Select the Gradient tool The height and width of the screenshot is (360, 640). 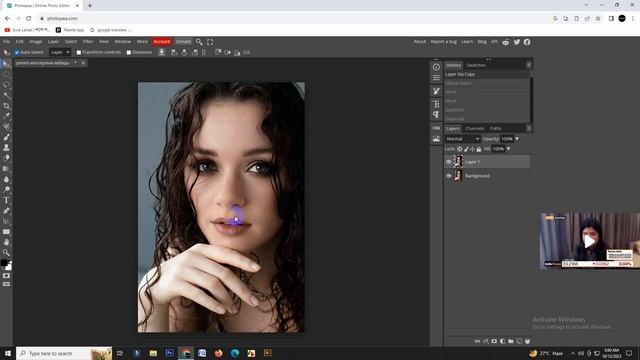pos(6,169)
